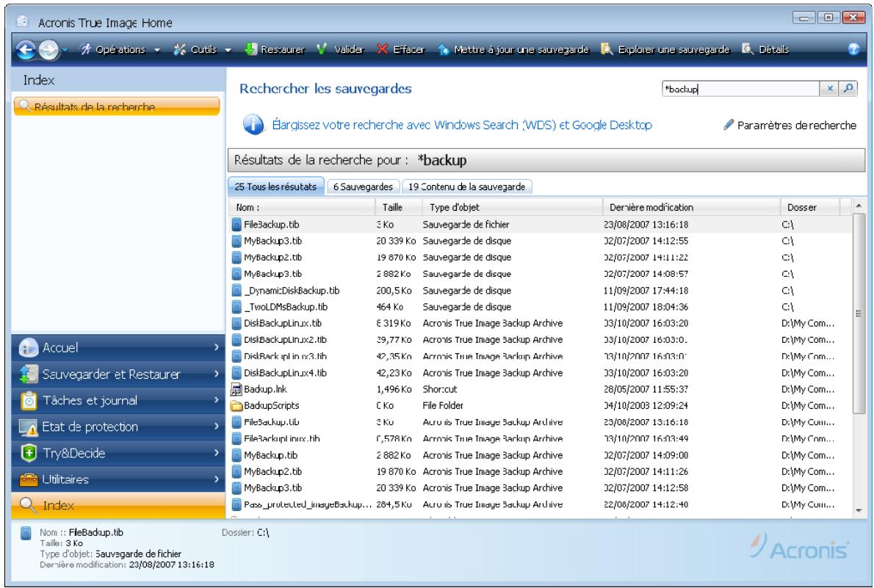Sort by the Dossier column header
The image size is (874, 588).
pyautogui.click(x=810, y=207)
